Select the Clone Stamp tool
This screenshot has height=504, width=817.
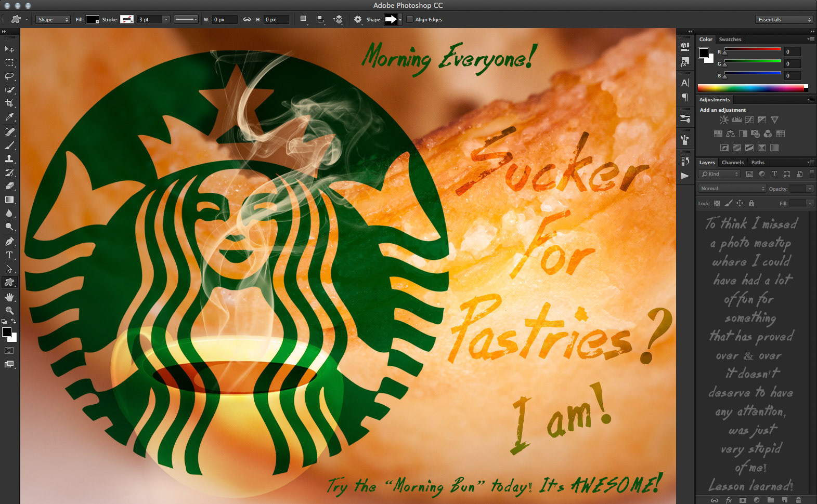[x=9, y=159]
